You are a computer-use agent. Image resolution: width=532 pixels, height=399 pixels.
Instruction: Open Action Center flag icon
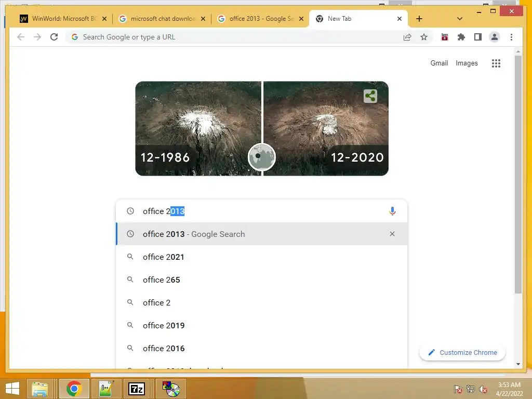458,389
